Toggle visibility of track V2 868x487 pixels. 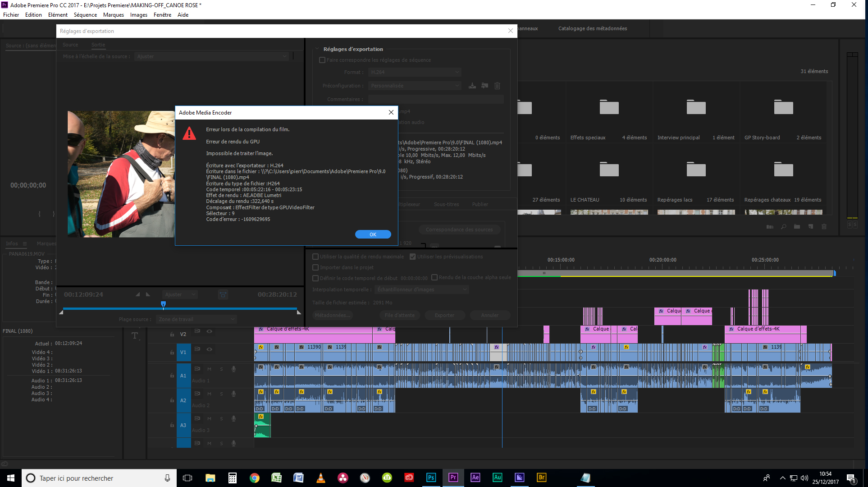pos(209,331)
